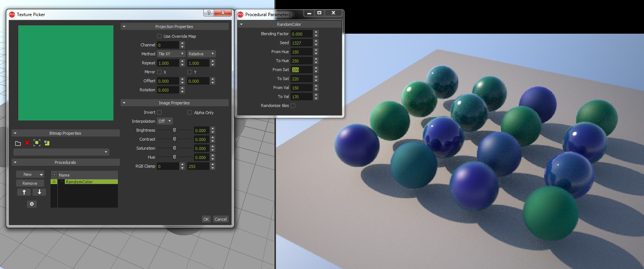Screen dimensions: 644x269
Task: Click the From Hue stepper arrows
Action: click(x=316, y=52)
